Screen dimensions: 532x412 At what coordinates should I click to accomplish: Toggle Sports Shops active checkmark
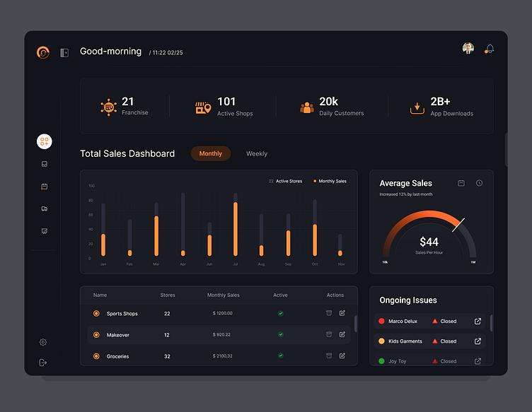pyautogui.click(x=281, y=313)
